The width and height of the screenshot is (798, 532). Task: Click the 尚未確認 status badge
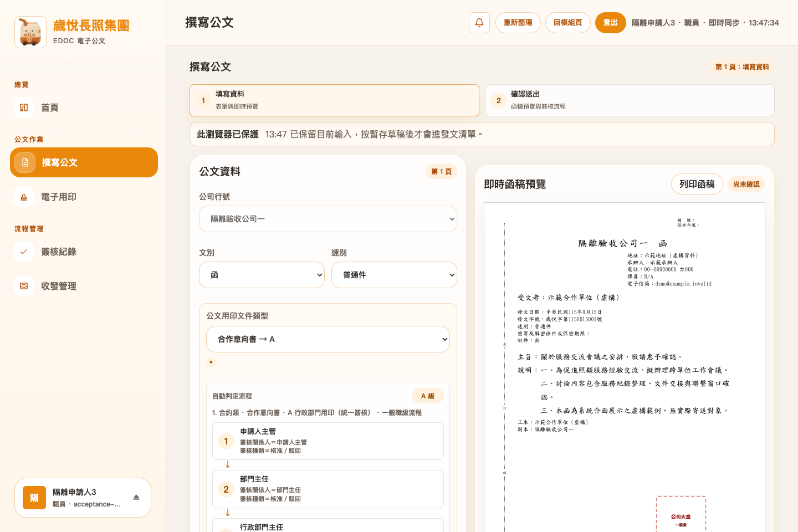tap(746, 185)
